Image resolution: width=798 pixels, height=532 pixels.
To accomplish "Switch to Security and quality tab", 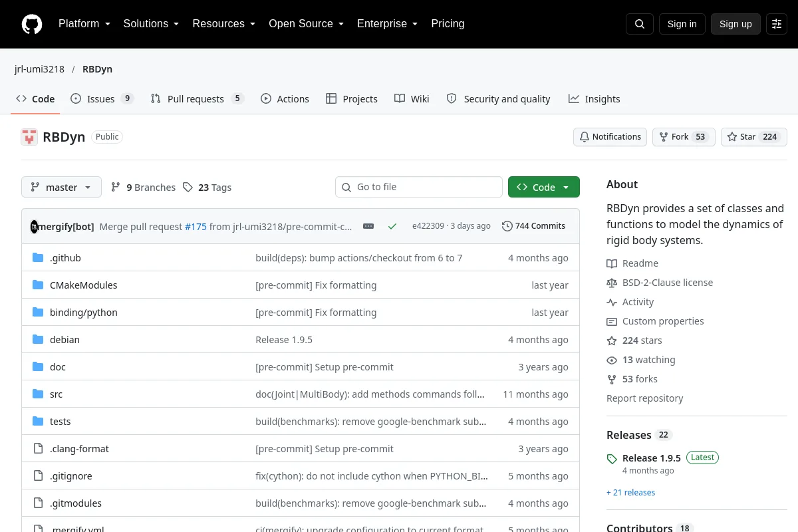I will point(498,98).
